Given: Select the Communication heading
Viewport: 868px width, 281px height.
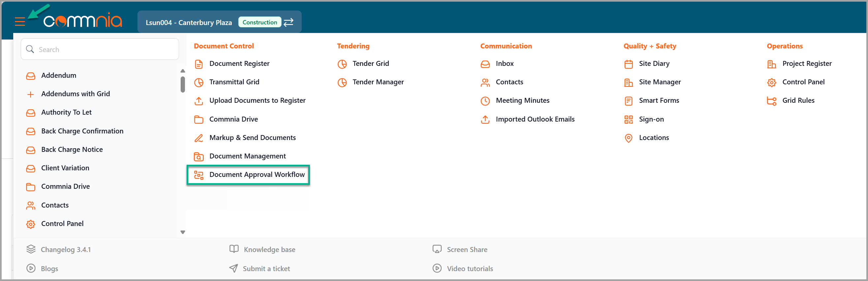Looking at the screenshot, I should [x=506, y=46].
